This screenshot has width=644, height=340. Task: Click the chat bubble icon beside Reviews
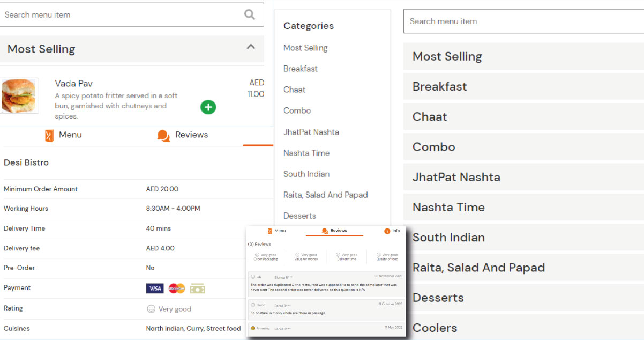(163, 136)
